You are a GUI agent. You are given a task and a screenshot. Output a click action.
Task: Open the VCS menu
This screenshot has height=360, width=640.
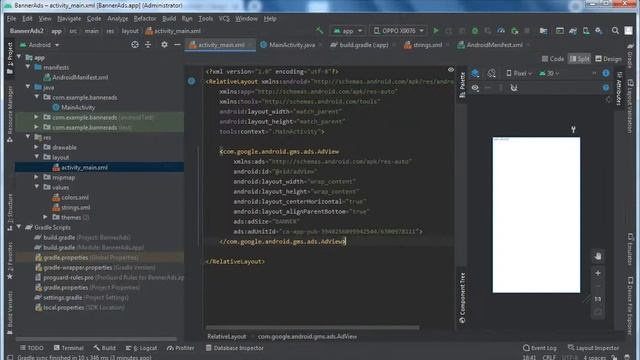(x=224, y=19)
